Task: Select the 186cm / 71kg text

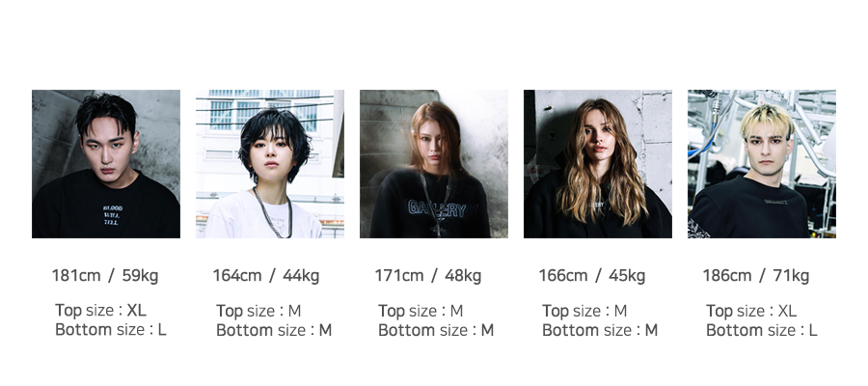Action: click(755, 275)
